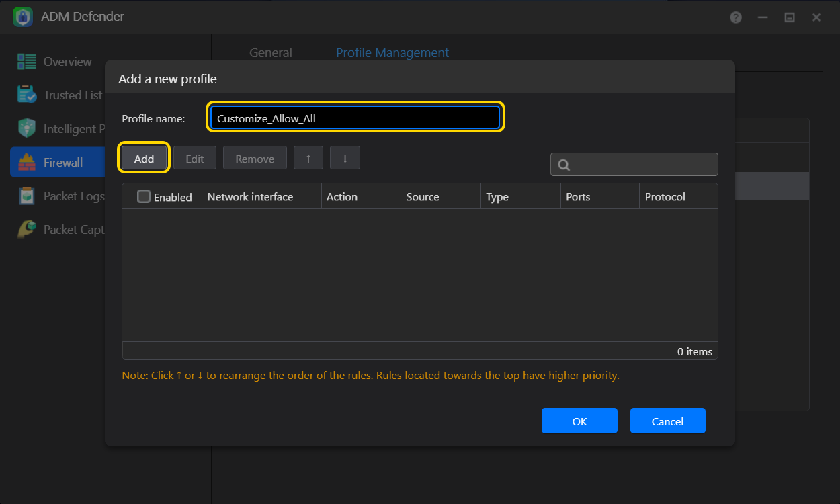Click the ADM Defender shield app icon
Image resolution: width=840 pixels, height=504 pixels.
coord(23,17)
